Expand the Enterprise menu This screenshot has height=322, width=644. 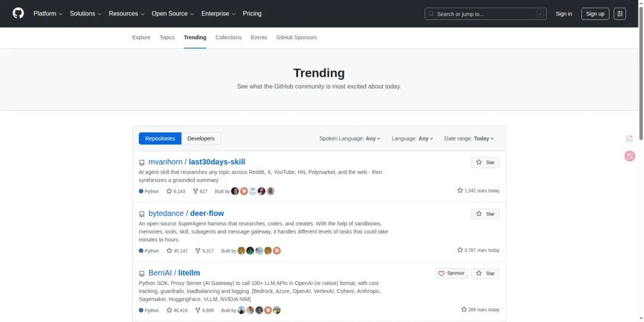218,14
